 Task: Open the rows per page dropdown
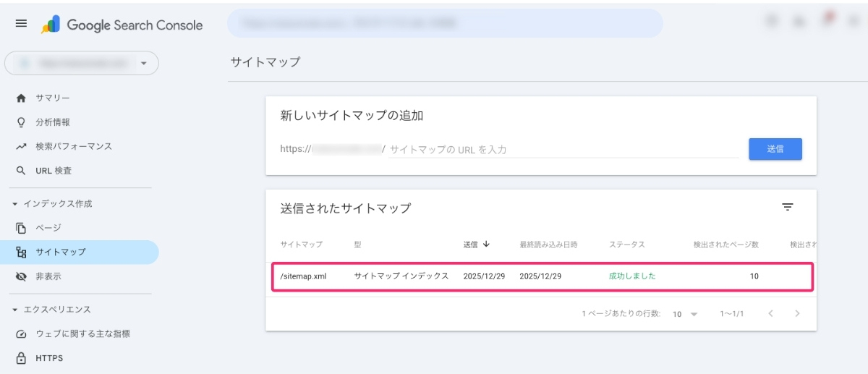coord(685,314)
